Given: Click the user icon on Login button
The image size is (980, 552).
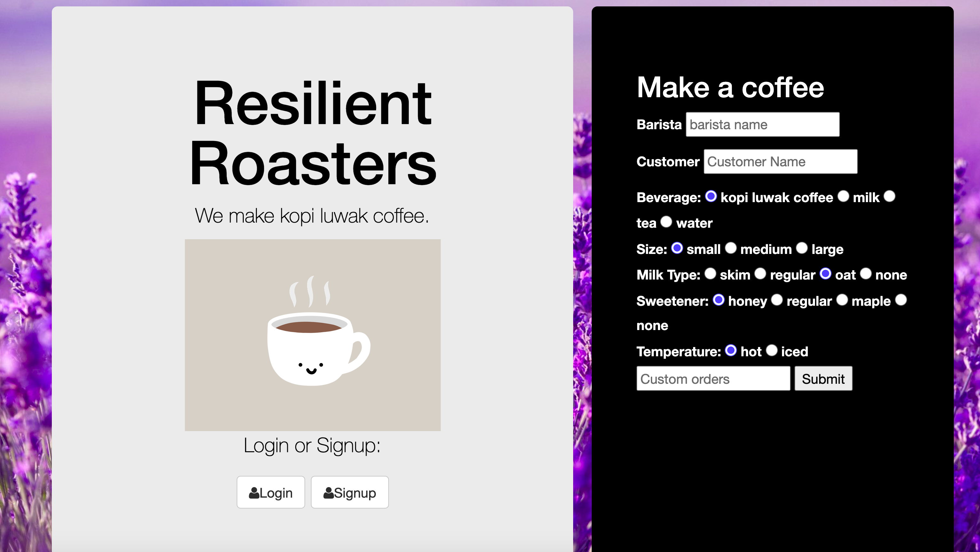Looking at the screenshot, I should (254, 493).
